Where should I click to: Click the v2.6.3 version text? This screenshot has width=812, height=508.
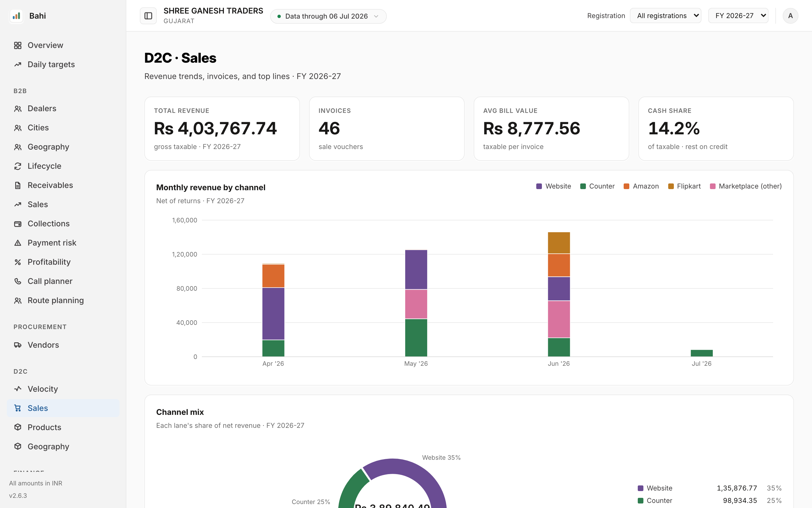click(x=18, y=496)
